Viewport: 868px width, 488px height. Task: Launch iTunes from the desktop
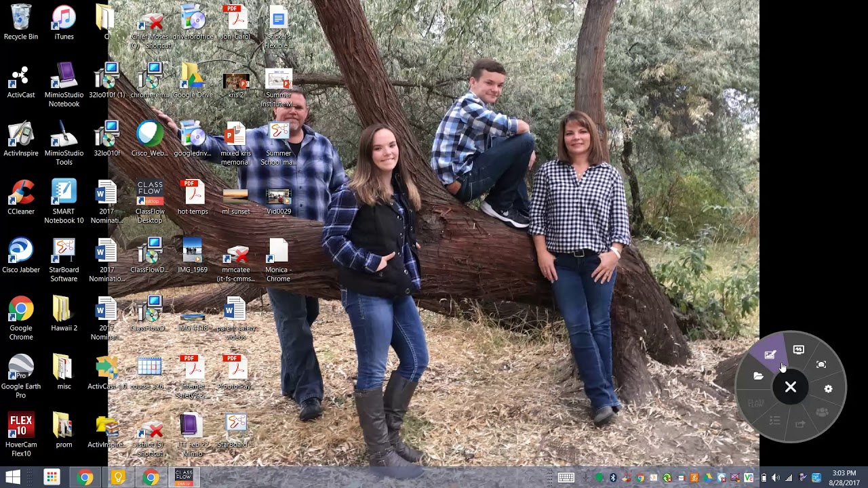(64, 22)
